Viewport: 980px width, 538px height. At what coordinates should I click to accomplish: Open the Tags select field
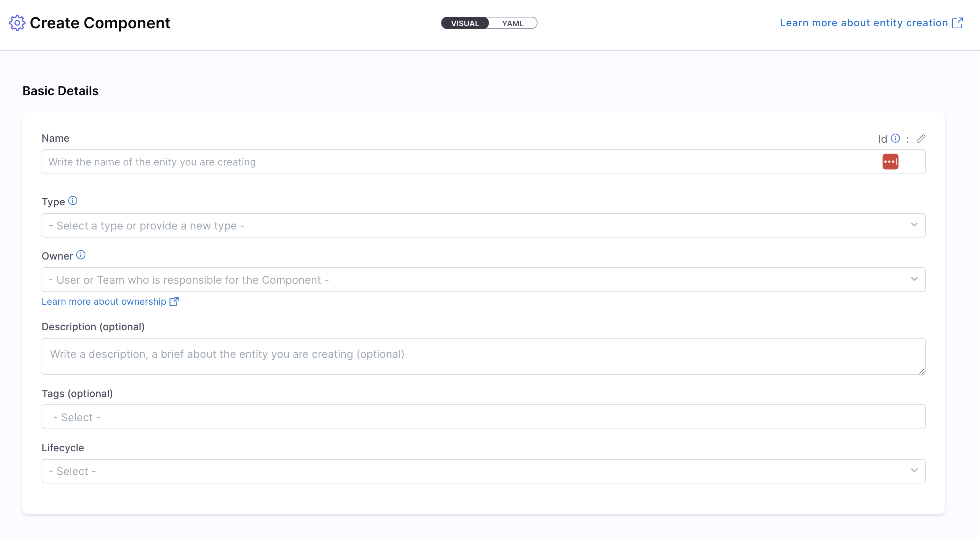(x=483, y=417)
